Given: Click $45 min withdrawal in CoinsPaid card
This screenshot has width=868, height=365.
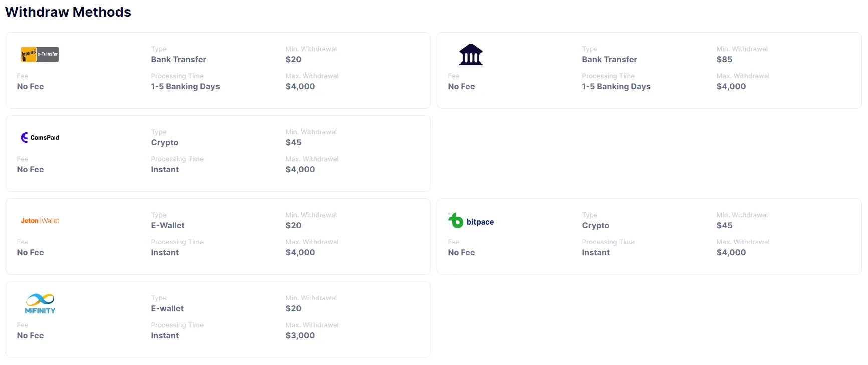Looking at the screenshot, I should [x=293, y=142].
